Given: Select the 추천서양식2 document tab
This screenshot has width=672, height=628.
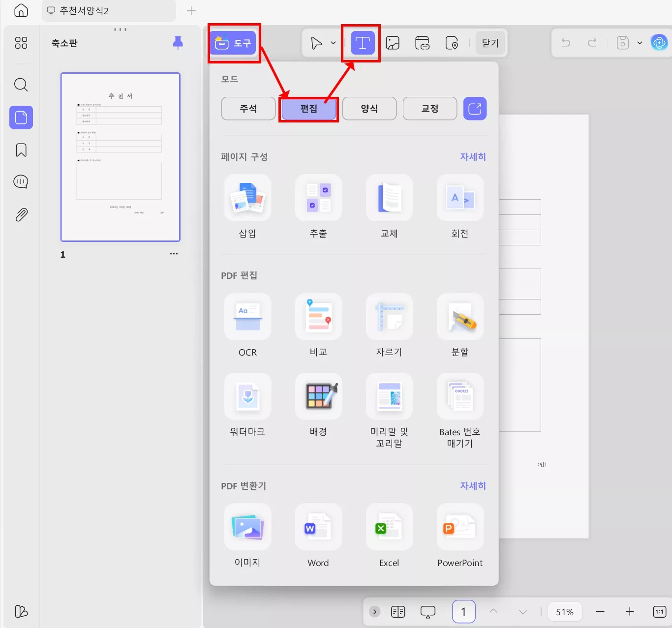Looking at the screenshot, I should tap(108, 11).
